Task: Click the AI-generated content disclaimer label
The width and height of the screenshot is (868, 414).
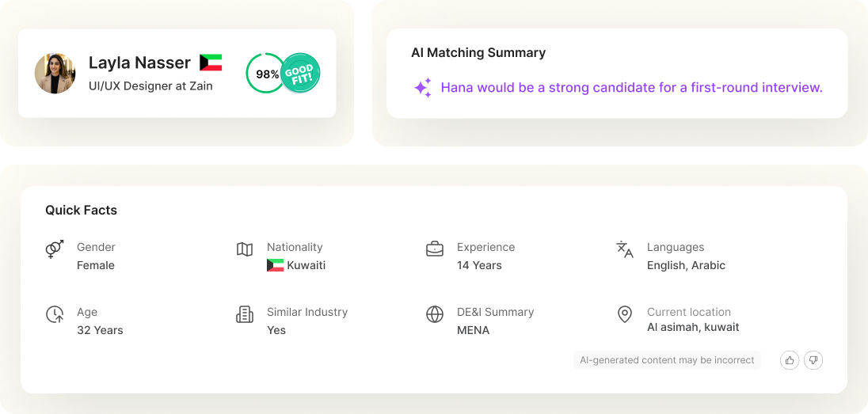Action: coord(667,360)
